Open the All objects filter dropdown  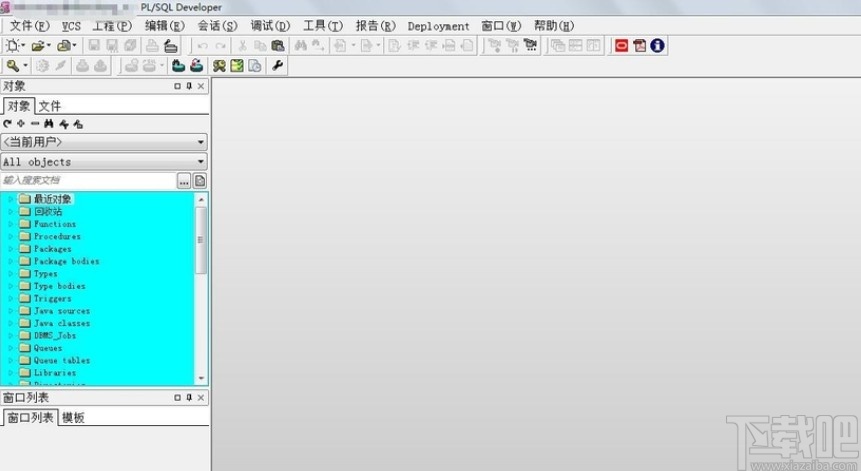[201, 161]
